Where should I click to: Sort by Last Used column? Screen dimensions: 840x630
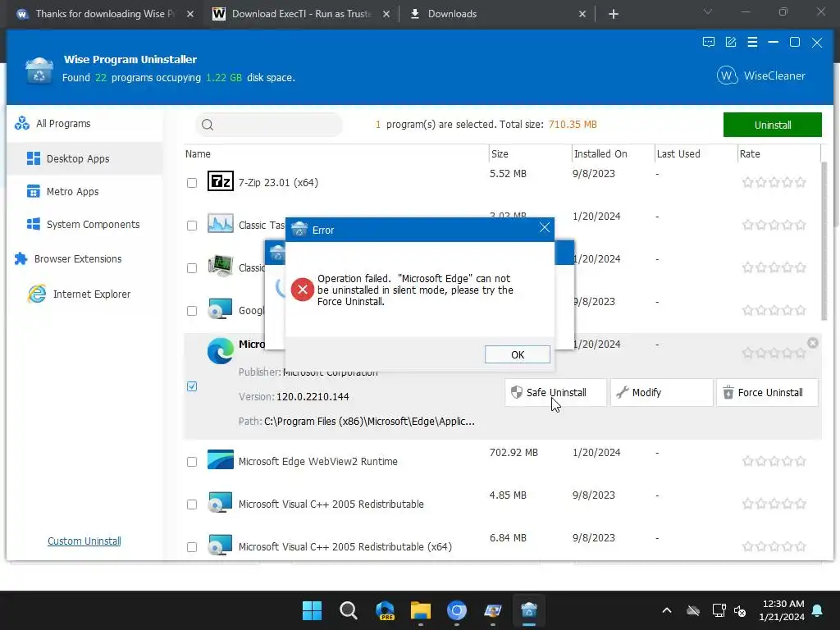pyautogui.click(x=678, y=153)
